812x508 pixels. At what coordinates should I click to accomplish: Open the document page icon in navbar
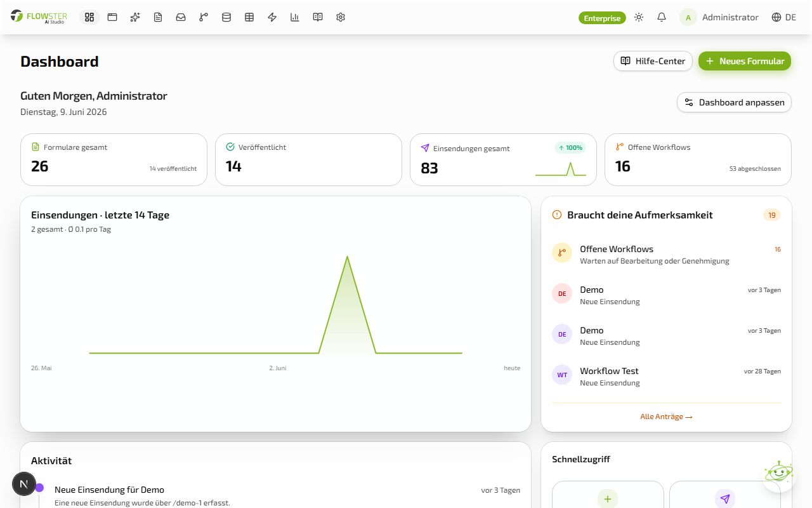tap(158, 17)
